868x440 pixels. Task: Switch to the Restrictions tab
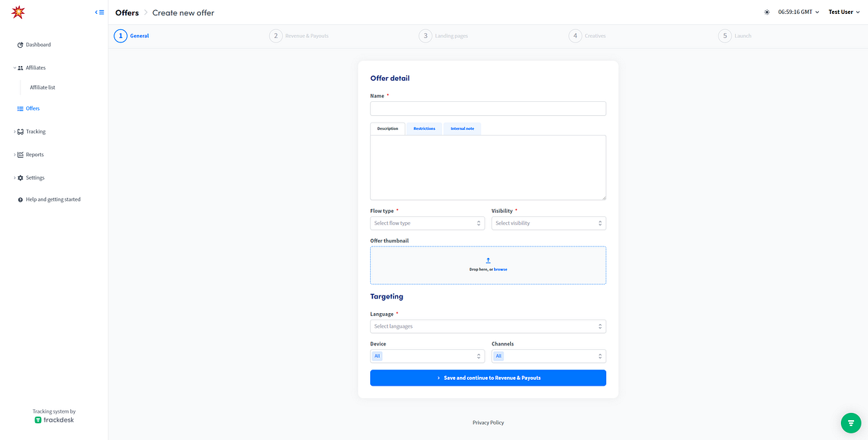point(424,128)
